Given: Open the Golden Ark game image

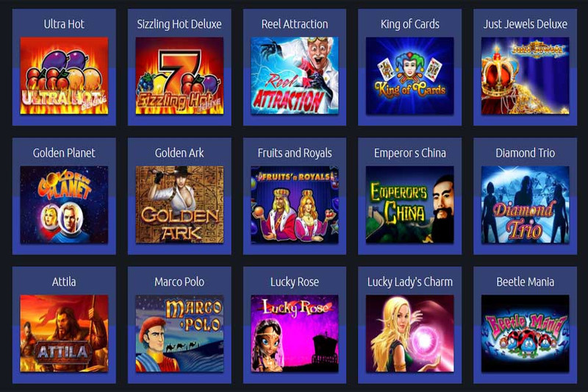Looking at the screenshot, I should click(x=179, y=204).
